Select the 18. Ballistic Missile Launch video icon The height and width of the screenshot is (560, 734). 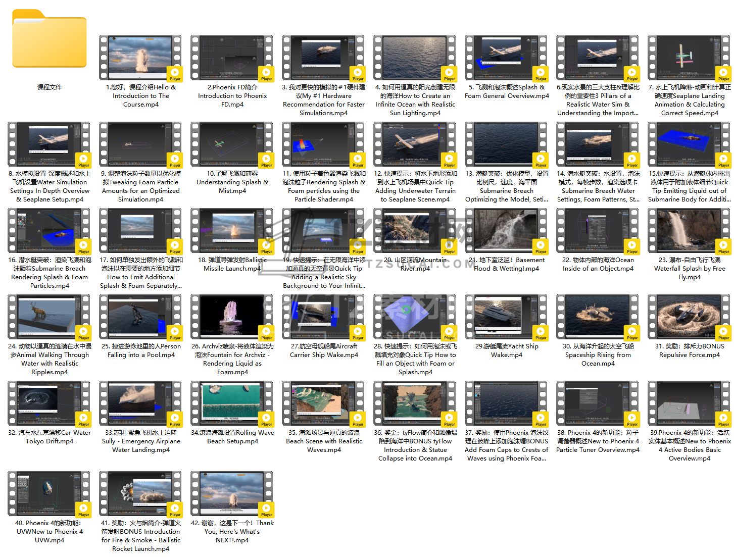232,231
